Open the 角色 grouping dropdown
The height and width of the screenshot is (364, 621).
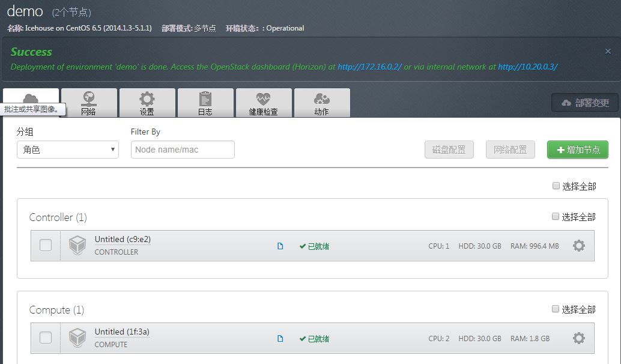tap(67, 148)
